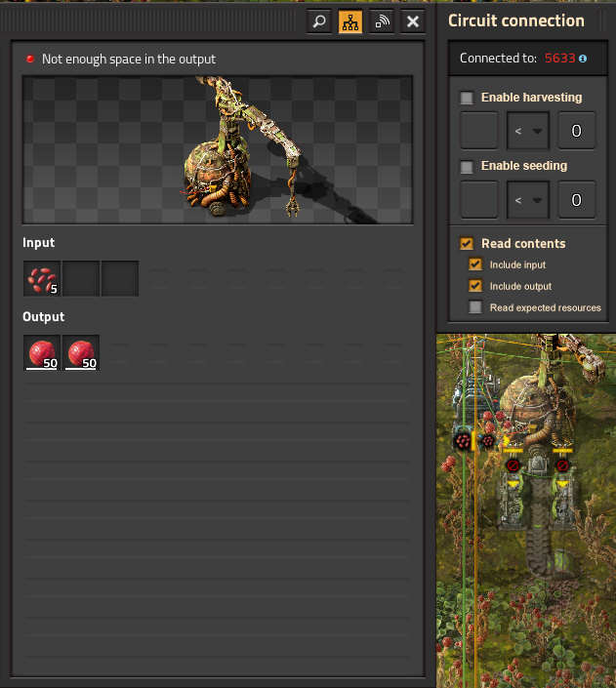Screen dimensions: 616x688
Task: Choose the harvesting condition signal slot
Action: (x=479, y=131)
